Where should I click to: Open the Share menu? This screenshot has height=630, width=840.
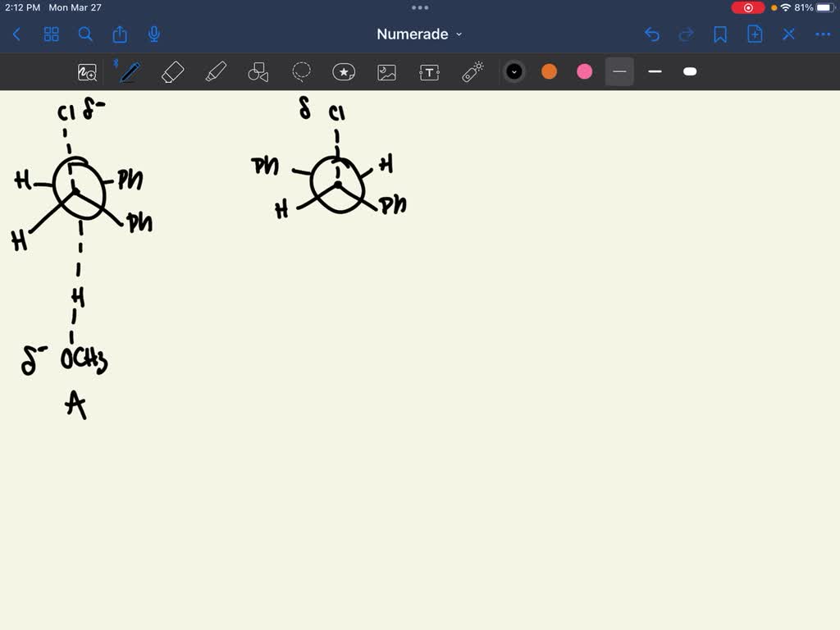[120, 34]
